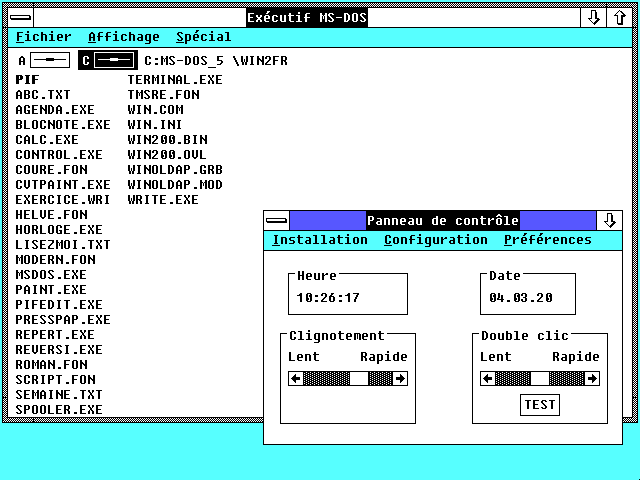This screenshot has width=640, height=480.
Task: Click the Date field 04.03.20
Action: (x=521, y=298)
